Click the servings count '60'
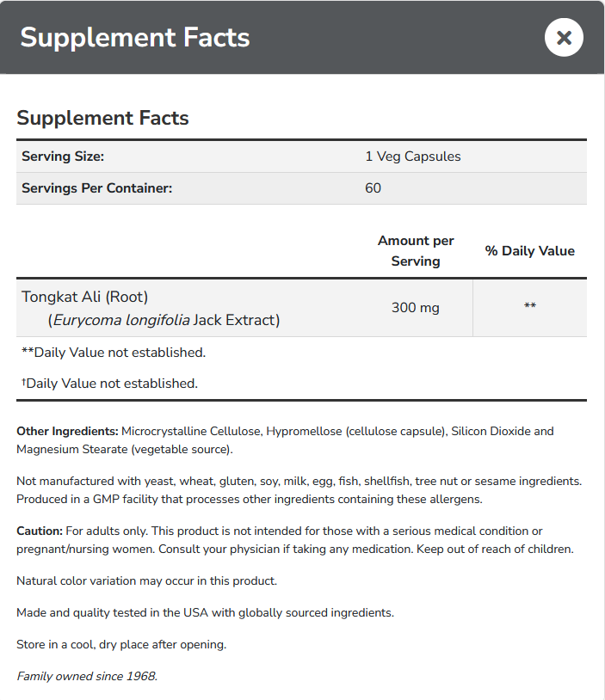This screenshot has height=700, width=605. tap(373, 187)
